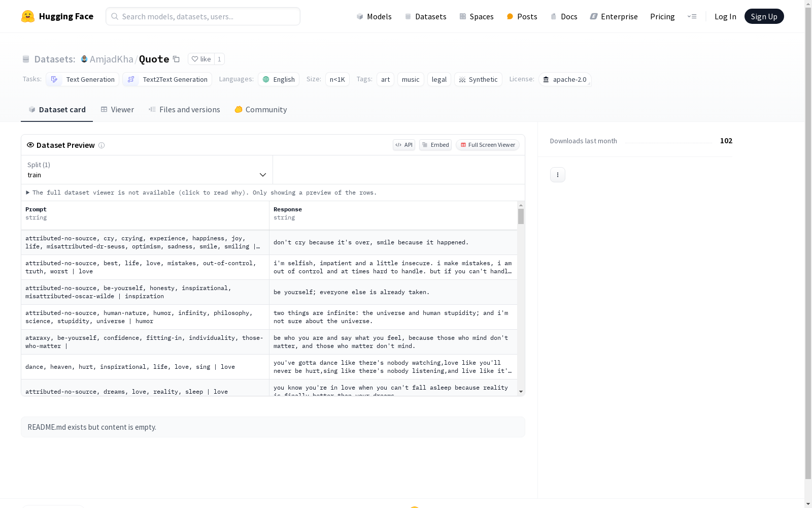Image resolution: width=812 pixels, height=508 pixels.
Task: Open the API button in Dataset Preview
Action: pyautogui.click(x=404, y=145)
